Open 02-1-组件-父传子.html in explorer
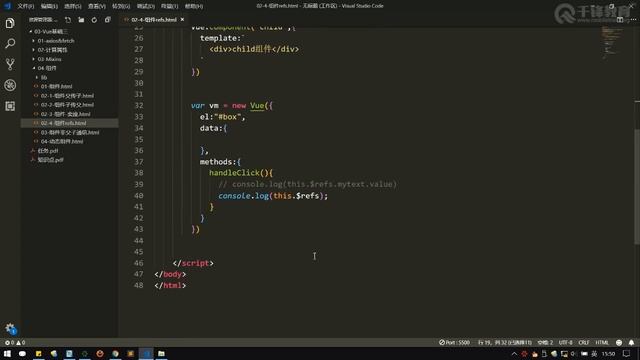The image size is (640, 360). 67,96
